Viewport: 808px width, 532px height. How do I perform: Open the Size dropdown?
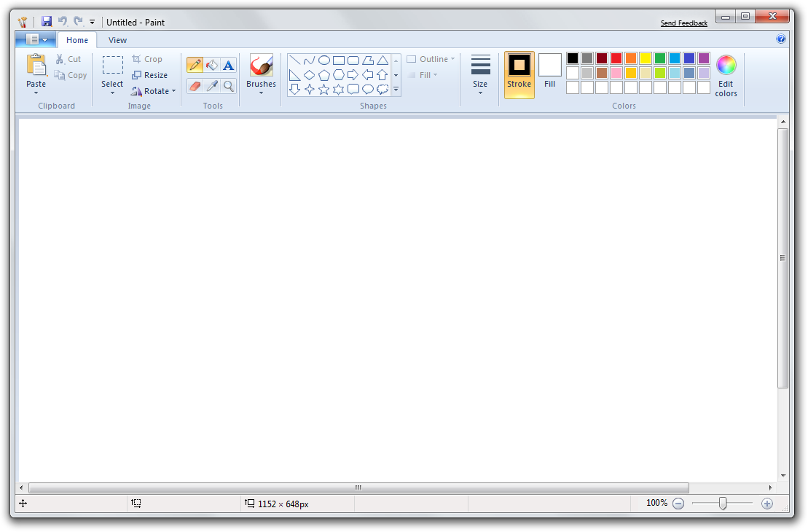click(x=480, y=75)
